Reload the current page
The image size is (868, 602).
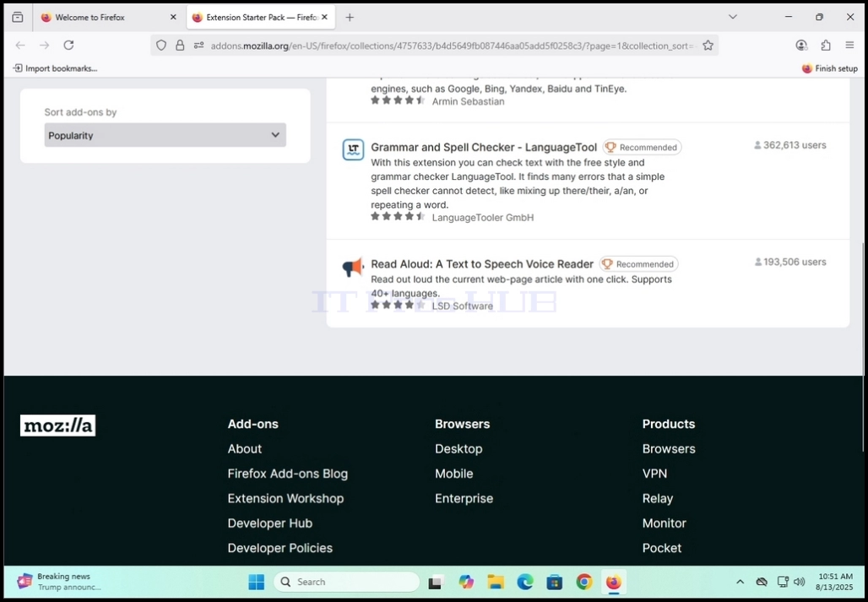tap(68, 46)
